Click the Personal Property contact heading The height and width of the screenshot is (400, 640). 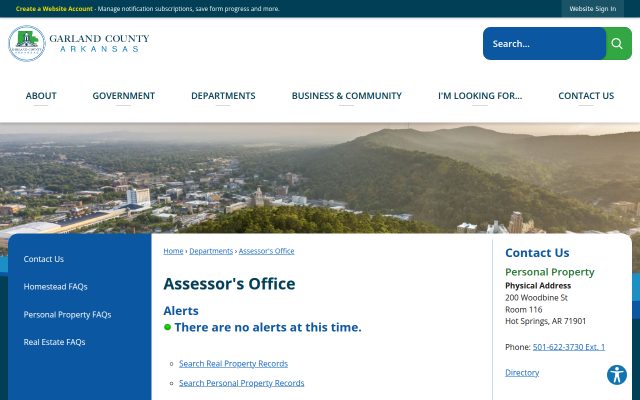(549, 272)
